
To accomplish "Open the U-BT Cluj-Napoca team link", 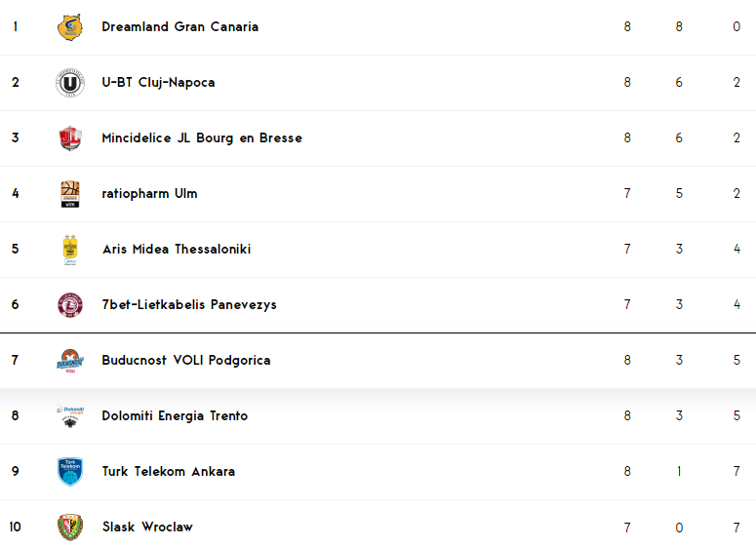I will pos(158,83).
